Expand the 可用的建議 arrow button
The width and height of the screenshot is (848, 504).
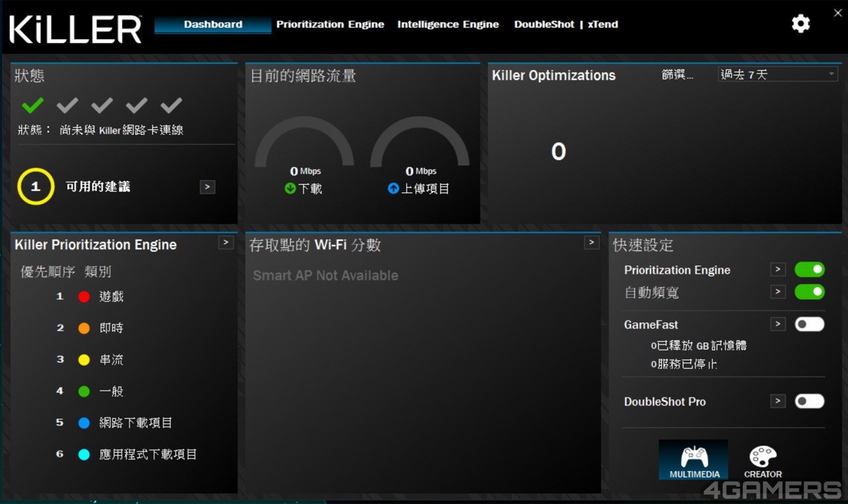[207, 187]
